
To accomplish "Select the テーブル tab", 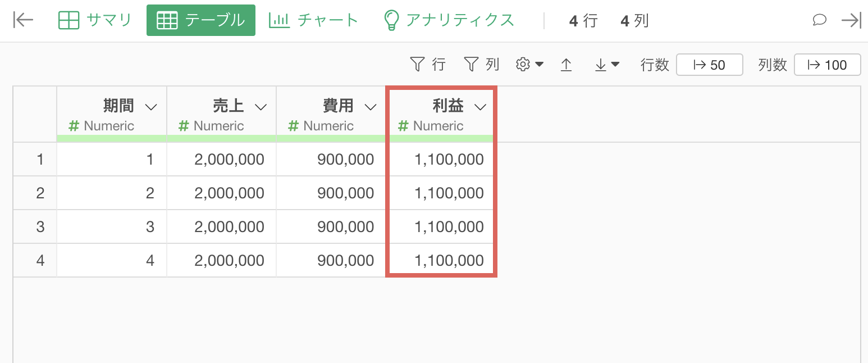I will [x=201, y=20].
